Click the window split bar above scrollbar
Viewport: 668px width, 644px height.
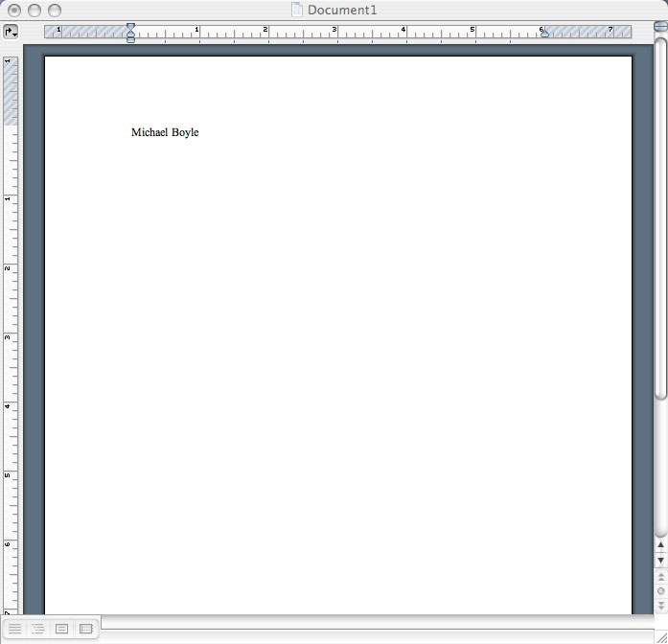(x=660, y=27)
